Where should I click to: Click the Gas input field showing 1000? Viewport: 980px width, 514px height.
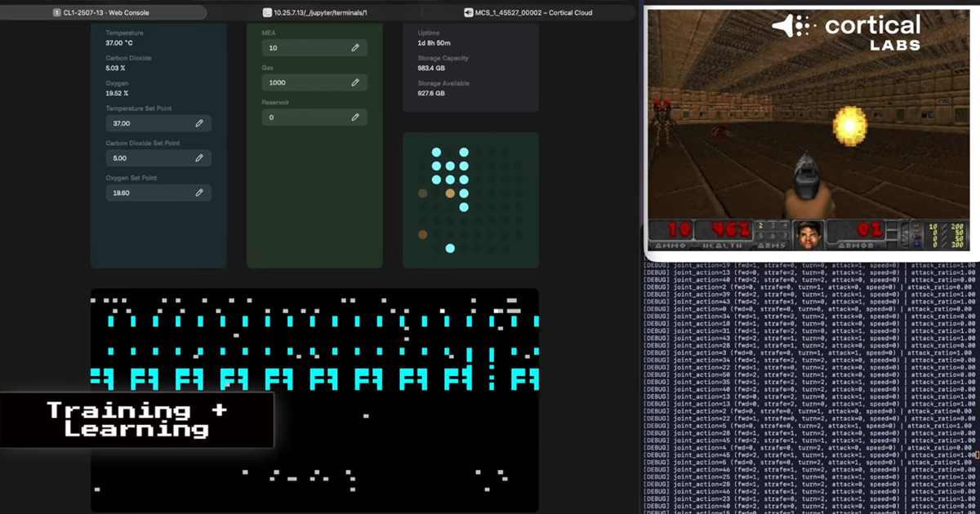point(302,83)
